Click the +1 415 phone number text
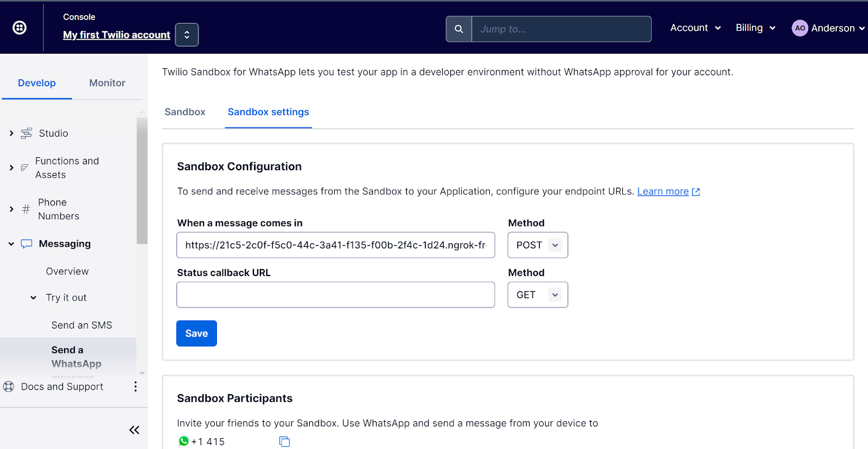Screen dimensions: 868x449 tap(208, 442)
